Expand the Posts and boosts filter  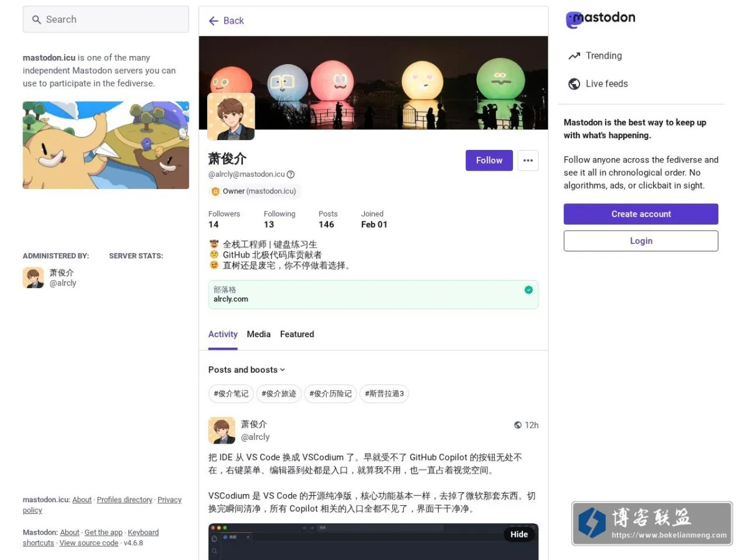247,370
